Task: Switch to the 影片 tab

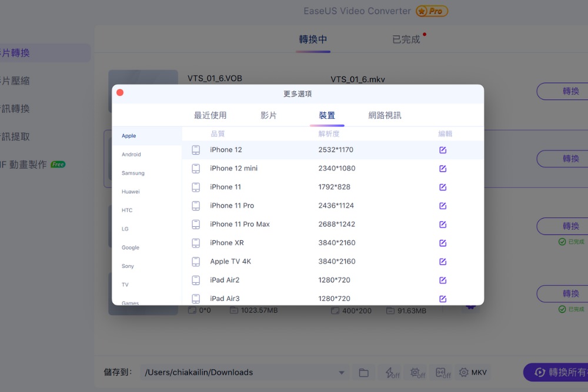Action: tap(269, 115)
